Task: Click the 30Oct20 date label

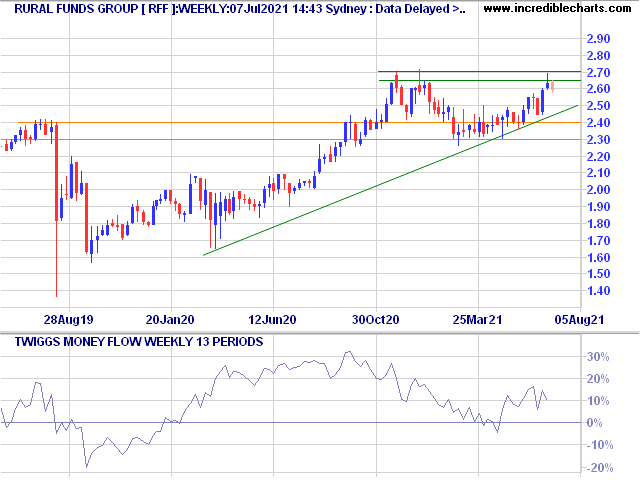Action: tap(376, 320)
